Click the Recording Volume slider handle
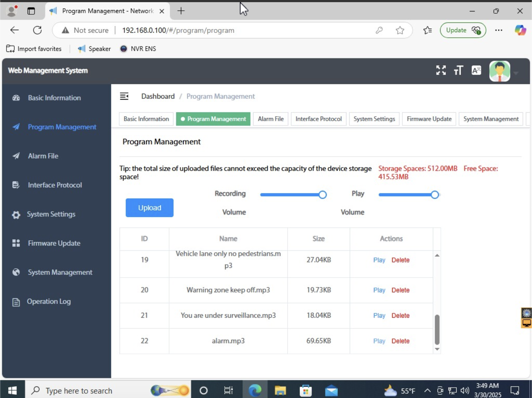Image resolution: width=532 pixels, height=398 pixels. [322, 195]
